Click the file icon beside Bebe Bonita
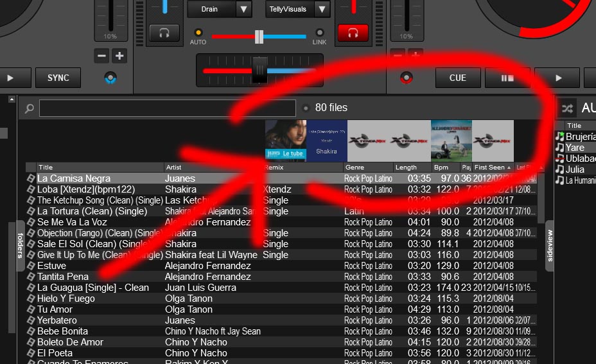Viewport: 596px width, 364px height. click(x=31, y=331)
